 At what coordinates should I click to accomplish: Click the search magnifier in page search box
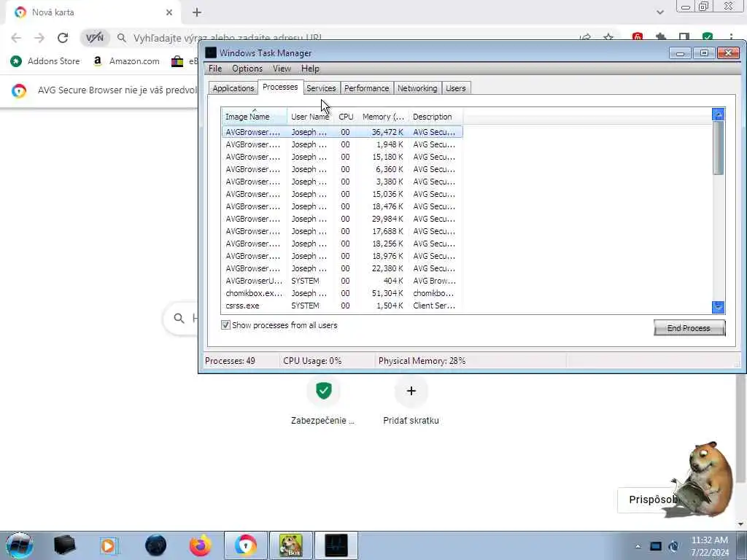(179, 318)
